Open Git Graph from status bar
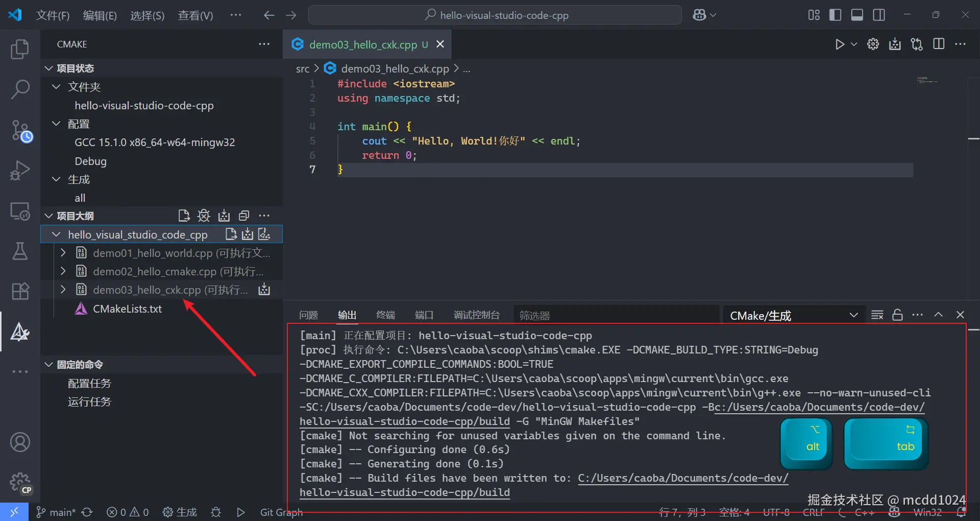The image size is (980, 521). coord(281,512)
